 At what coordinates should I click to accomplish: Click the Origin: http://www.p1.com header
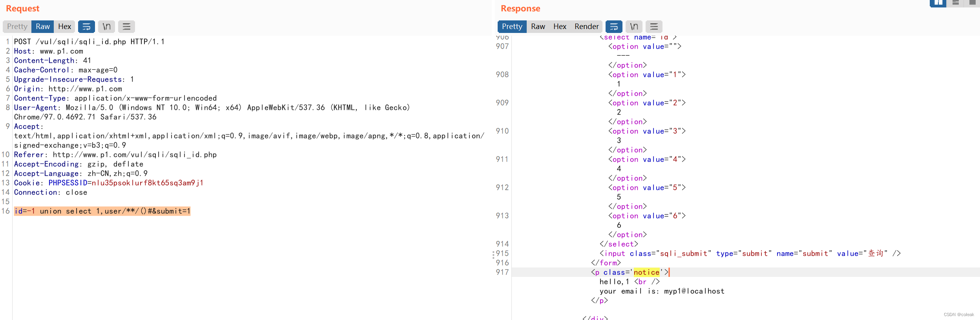coord(68,89)
